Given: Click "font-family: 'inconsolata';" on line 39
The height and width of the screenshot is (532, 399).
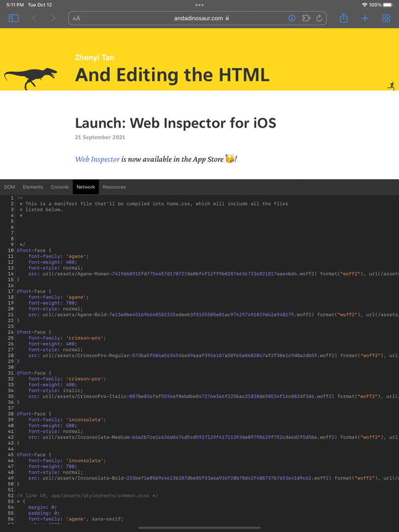Looking at the screenshot, I should (67, 420).
